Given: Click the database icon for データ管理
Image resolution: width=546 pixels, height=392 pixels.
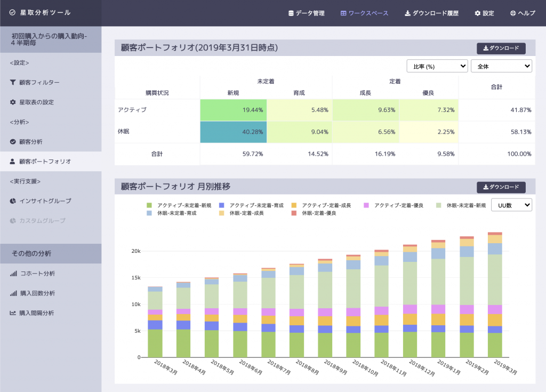Looking at the screenshot, I should point(291,13).
